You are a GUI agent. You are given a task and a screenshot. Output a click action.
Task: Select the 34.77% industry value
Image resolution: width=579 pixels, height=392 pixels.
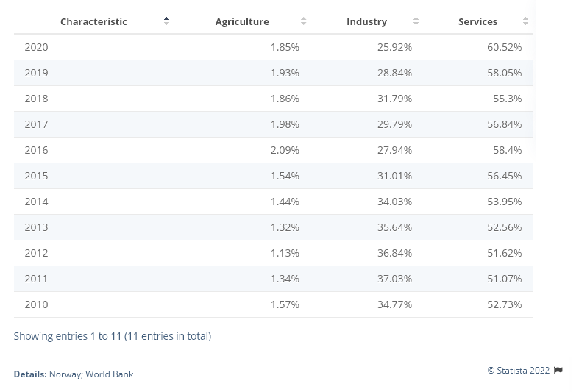click(x=394, y=304)
